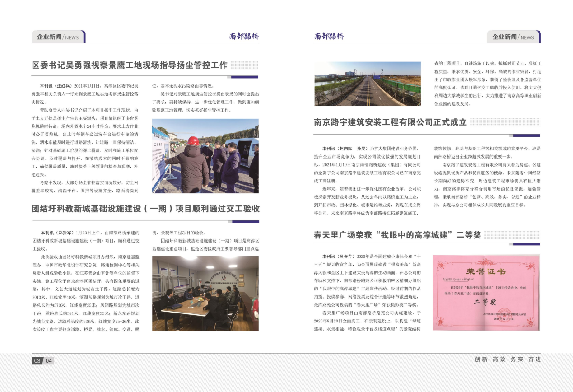The height and width of the screenshot is (392, 573).
Task: Select the headline 团结圩科教新城基础设施建设（一期）项目顺利通过交工验收
Action: [x=145, y=209]
